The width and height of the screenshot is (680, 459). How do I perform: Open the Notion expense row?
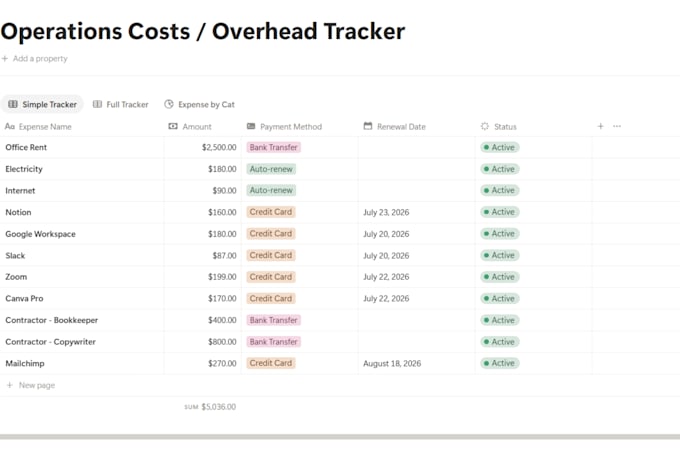tap(18, 213)
